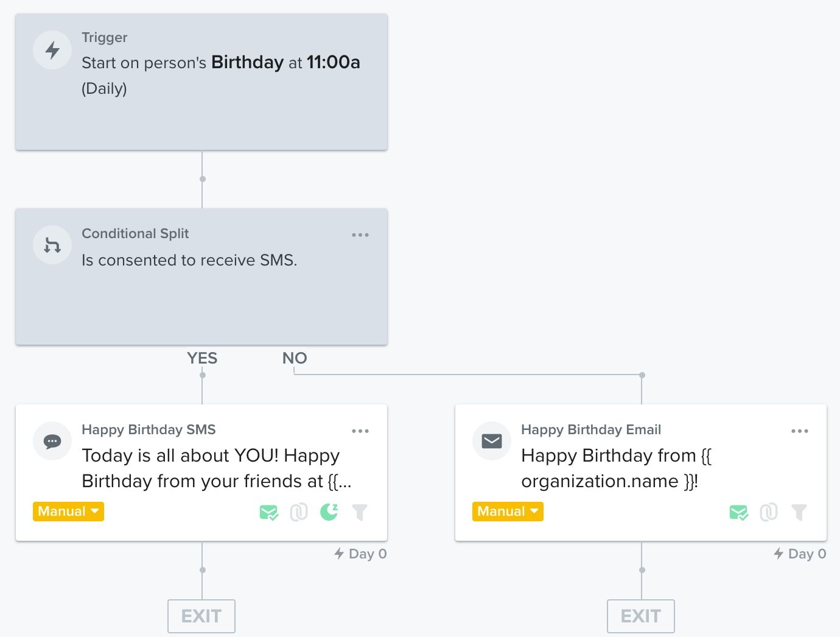Screen dimensions: 840x637
Task: Click the EXIT button below the email branch
Action: tap(640, 616)
